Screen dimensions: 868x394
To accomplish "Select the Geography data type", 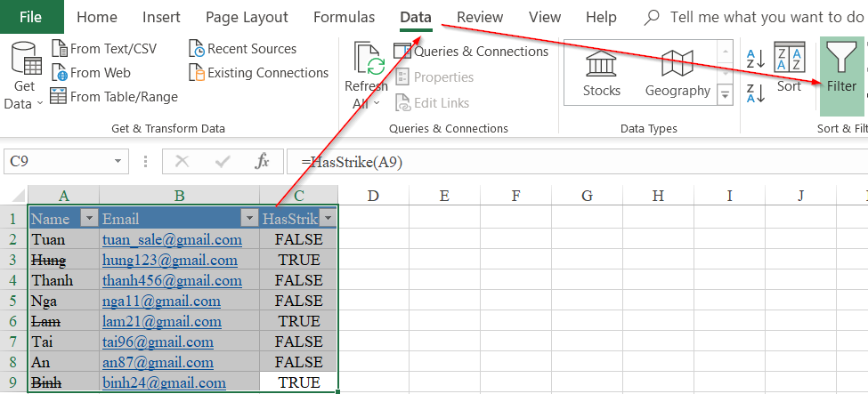I will tap(677, 72).
